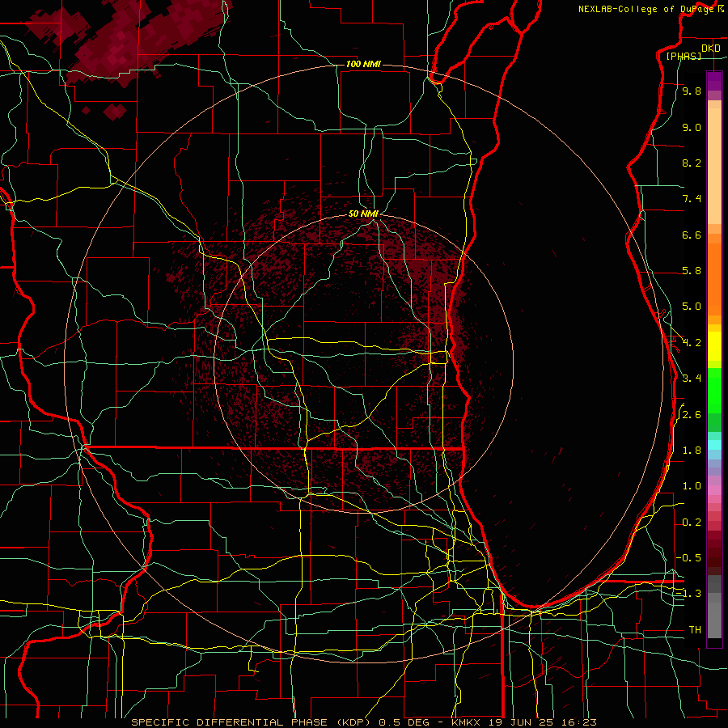Click the SPECIFIC DIFFERENTIAL PHASE (KDP) product title
728x728 pixels.
[252, 722]
